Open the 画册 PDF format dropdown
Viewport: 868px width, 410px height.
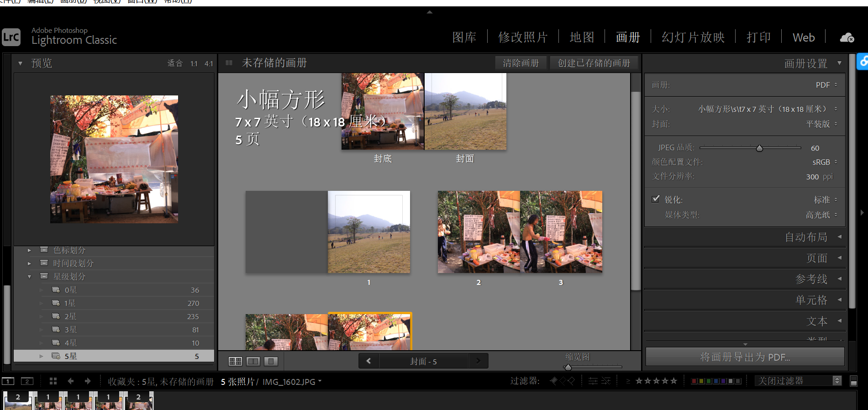click(826, 85)
